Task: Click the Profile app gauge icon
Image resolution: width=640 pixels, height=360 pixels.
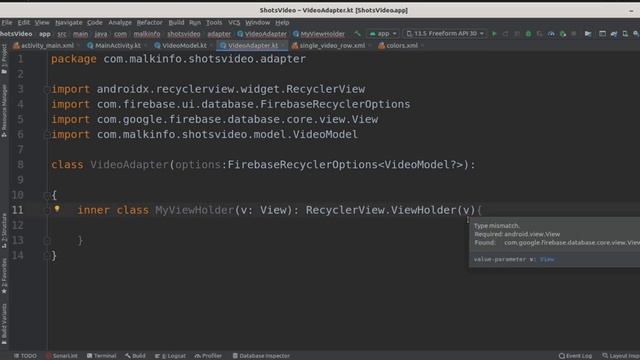Action: pos(551,33)
